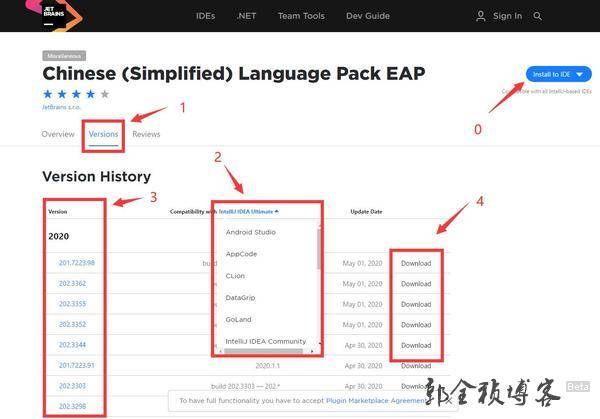Click the Sign In user icon
This screenshot has height=419, width=600.
pos(481,16)
